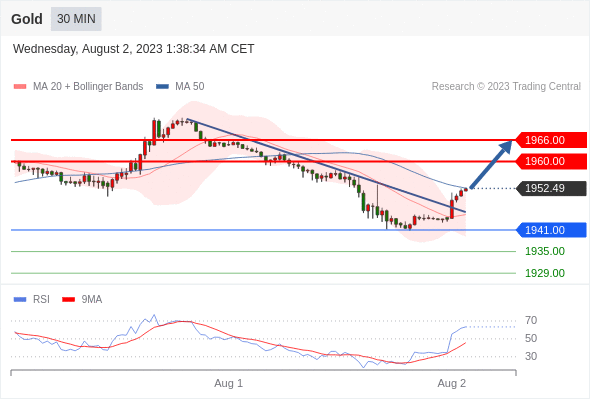Viewport: 590px width, 400px height.
Task: Click the Aug 2 date axis marker
Action: (x=452, y=383)
